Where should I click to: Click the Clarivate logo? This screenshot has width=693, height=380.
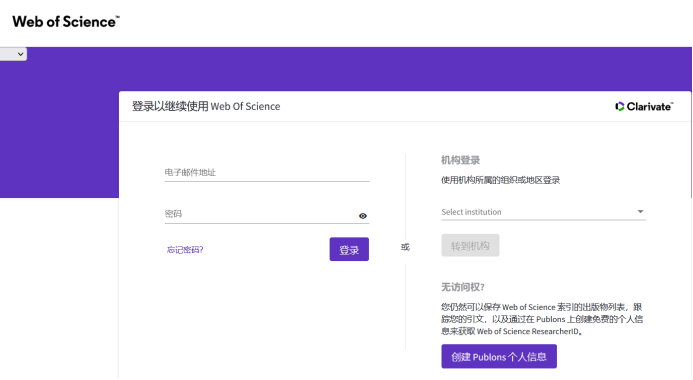pos(644,106)
